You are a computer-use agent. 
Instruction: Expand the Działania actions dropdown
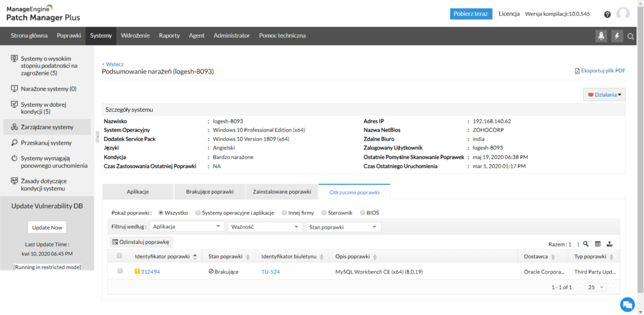pos(604,95)
